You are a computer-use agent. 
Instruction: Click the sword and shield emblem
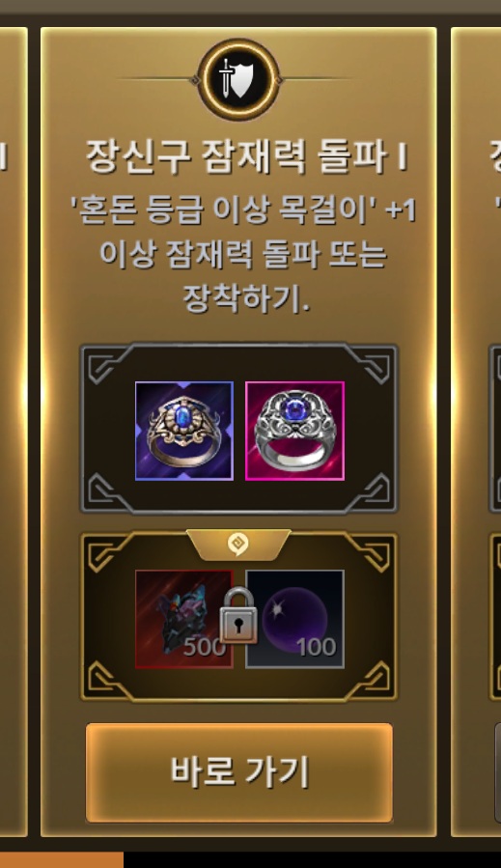[x=238, y=80]
